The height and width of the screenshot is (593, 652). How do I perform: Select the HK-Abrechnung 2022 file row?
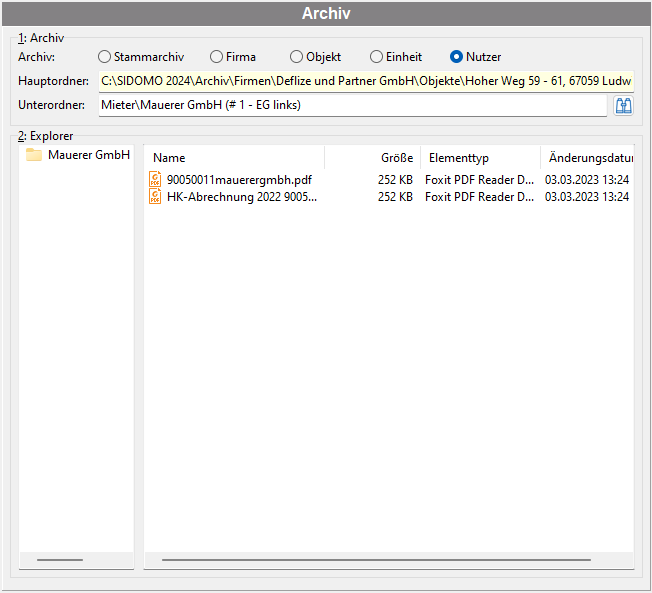pyautogui.click(x=389, y=197)
